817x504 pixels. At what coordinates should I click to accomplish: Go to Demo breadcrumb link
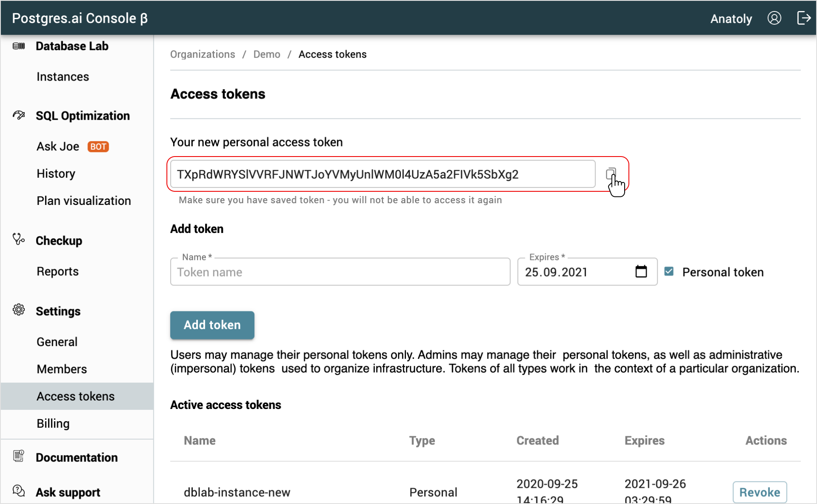(267, 54)
